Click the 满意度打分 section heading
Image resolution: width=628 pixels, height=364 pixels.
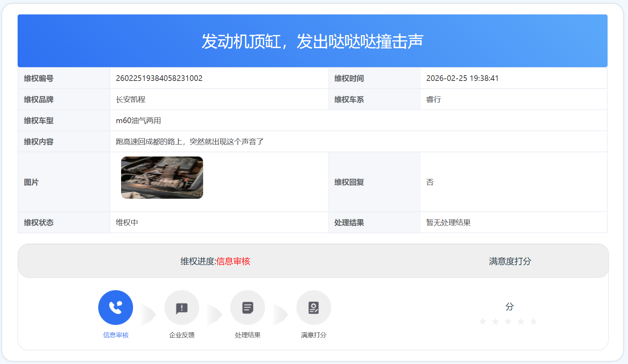click(x=510, y=261)
